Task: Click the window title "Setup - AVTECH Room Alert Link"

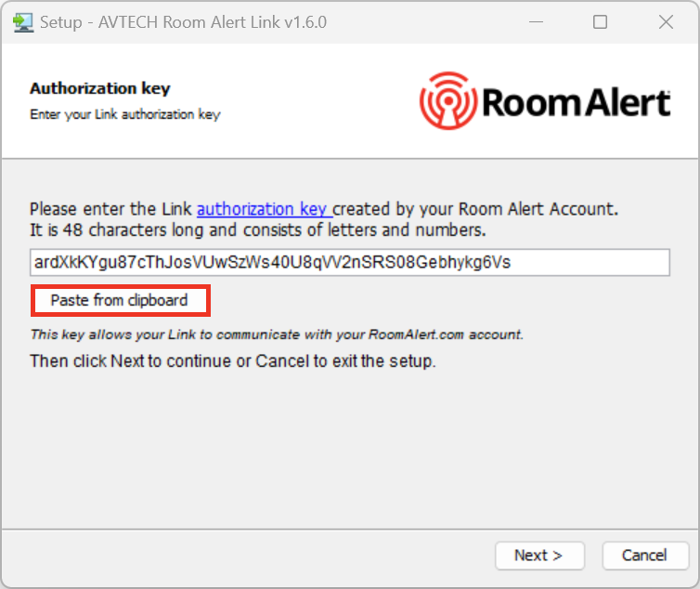Action: (x=183, y=21)
